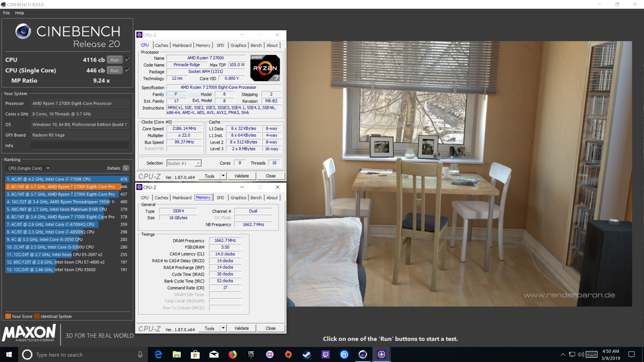The width and height of the screenshot is (644, 362).
Task: Show hidden system tray icons
Action: tap(563, 354)
